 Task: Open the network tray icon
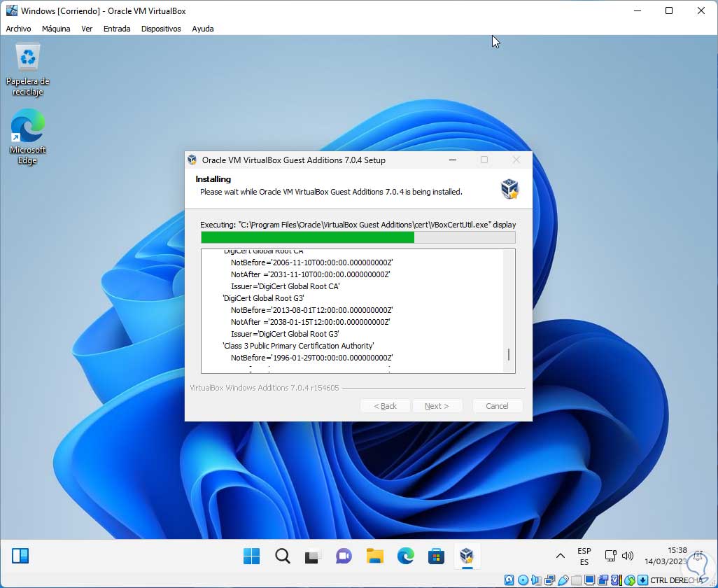point(610,556)
